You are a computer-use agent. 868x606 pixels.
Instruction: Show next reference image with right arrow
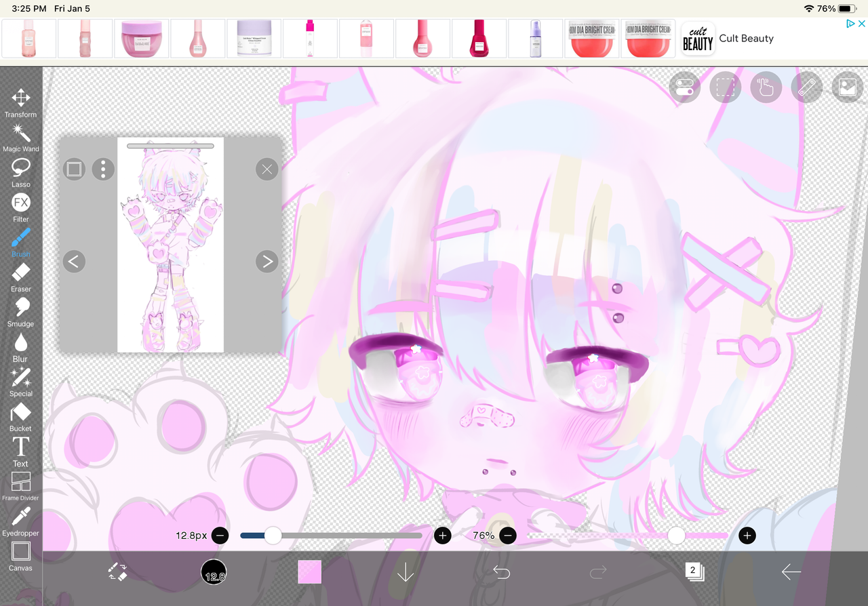267,261
